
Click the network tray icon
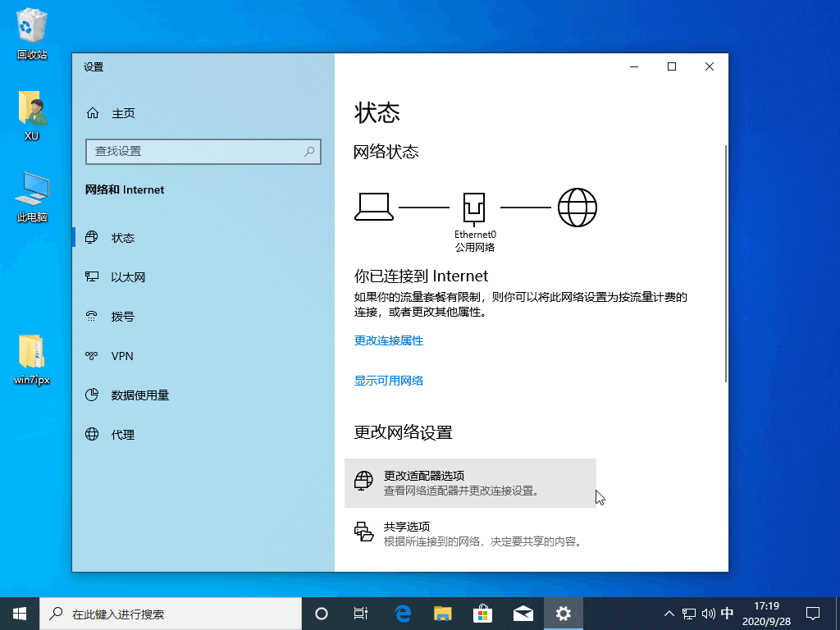[x=689, y=614]
